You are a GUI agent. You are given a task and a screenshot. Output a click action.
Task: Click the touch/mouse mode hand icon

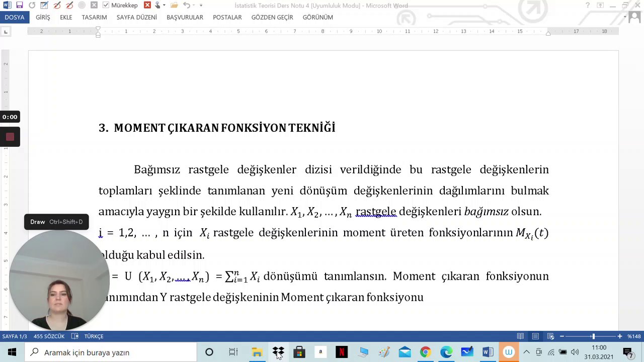[158, 5]
